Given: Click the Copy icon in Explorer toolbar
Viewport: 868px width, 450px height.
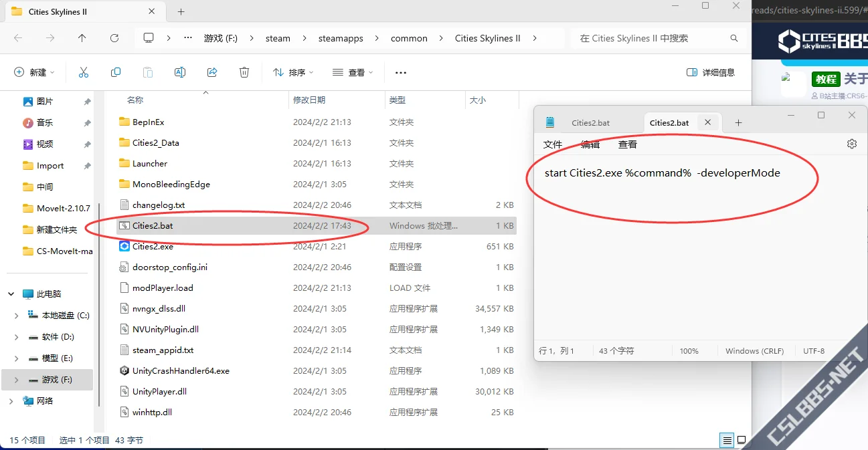Looking at the screenshot, I should tap(116, 72).
